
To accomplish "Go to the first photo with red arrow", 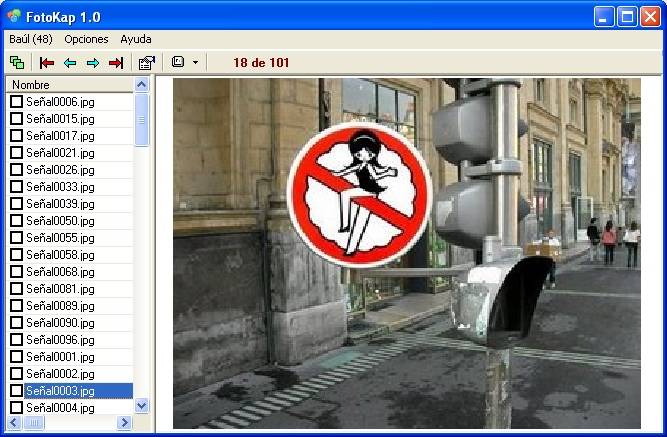I will (x=47, y=63).
